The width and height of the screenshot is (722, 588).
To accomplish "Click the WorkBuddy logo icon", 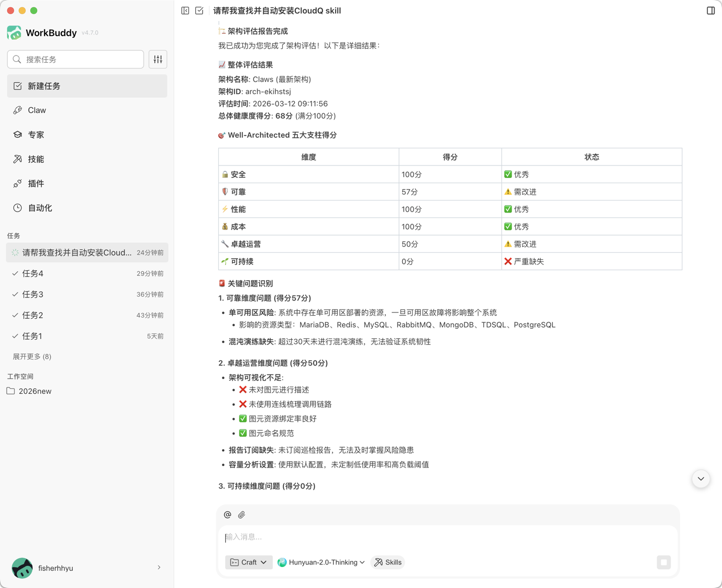I will click(14, 32).
